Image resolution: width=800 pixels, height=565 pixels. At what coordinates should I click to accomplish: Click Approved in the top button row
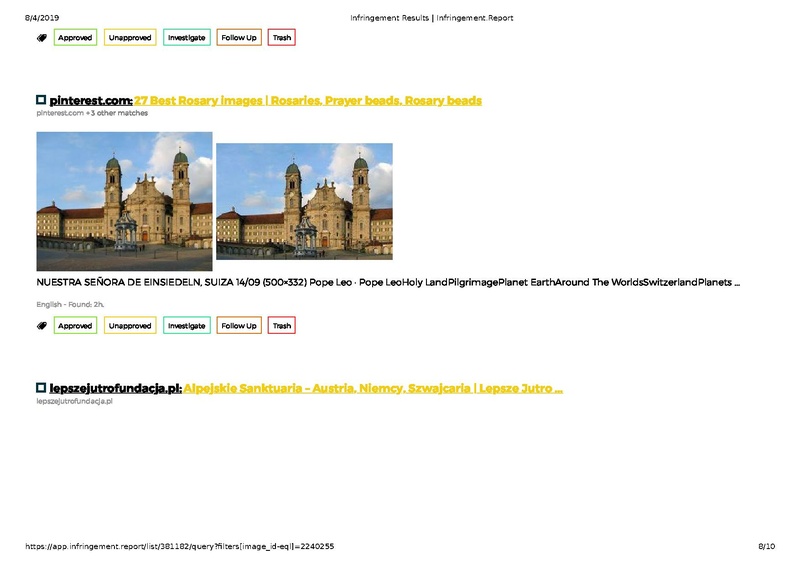pos(75,38)
